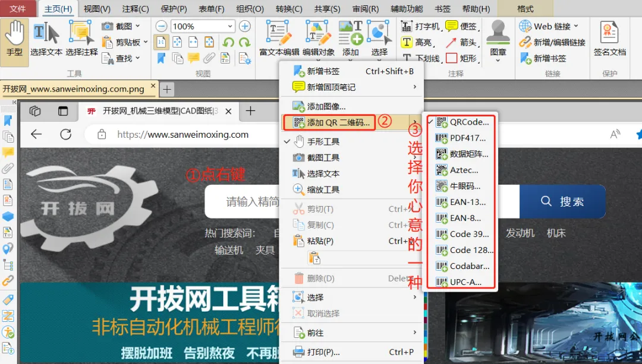
Task: Expand the Clipboard (剪贴板) dropdown arrow
Action: pos(146,42)
